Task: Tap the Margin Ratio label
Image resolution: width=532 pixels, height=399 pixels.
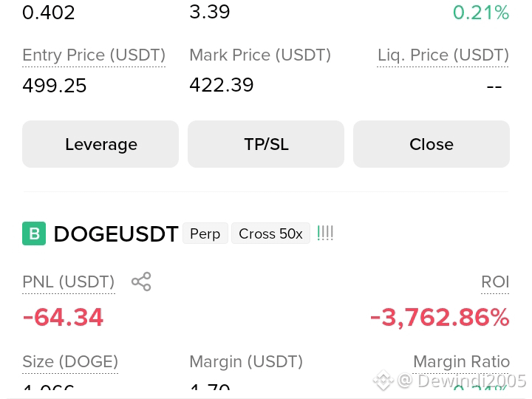Action: pyautogui.click(x=461, y=362)
